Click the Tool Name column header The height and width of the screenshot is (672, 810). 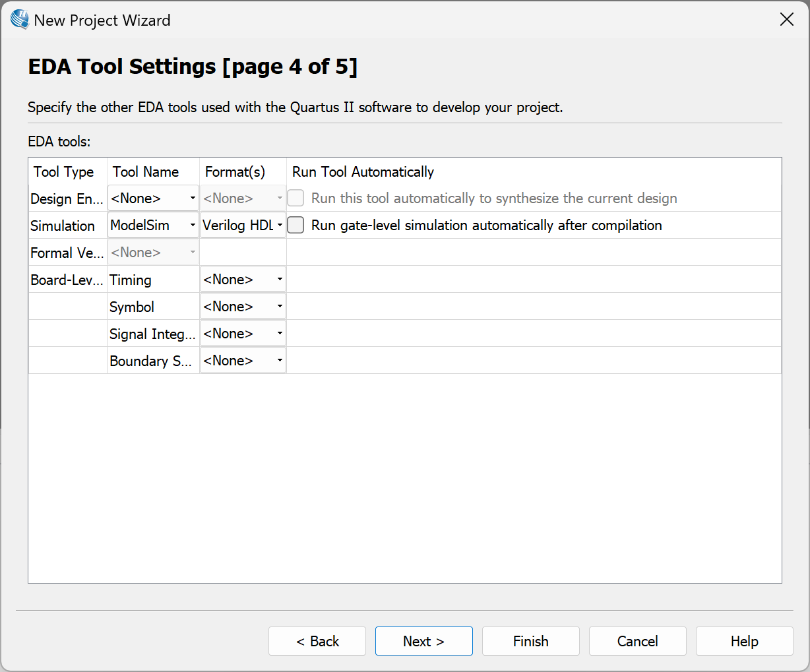146,172
